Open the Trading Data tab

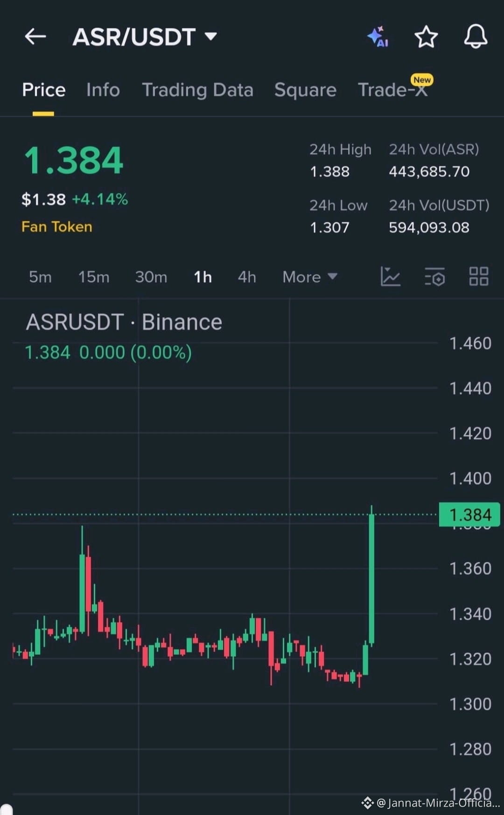(x=197, y=90)
